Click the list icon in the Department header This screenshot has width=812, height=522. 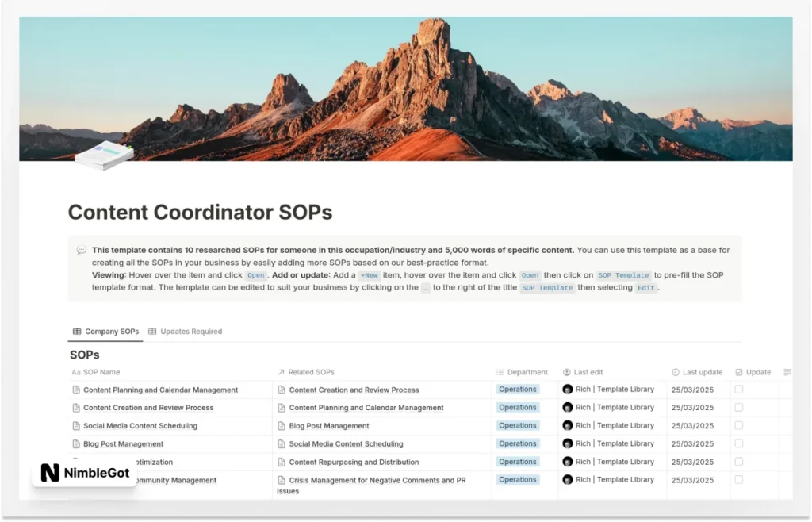[x=499, y=372]
